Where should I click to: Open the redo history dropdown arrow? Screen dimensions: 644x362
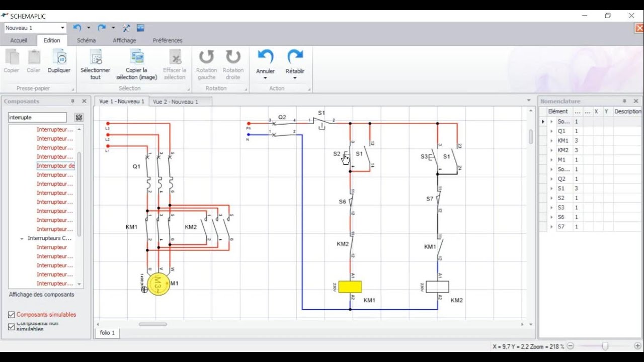click(113, 28)
